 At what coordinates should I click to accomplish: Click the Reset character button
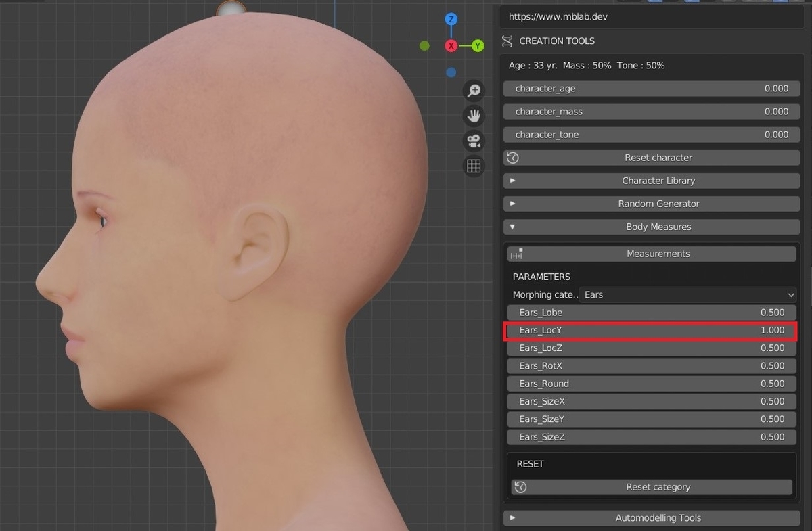click(652, 158)
